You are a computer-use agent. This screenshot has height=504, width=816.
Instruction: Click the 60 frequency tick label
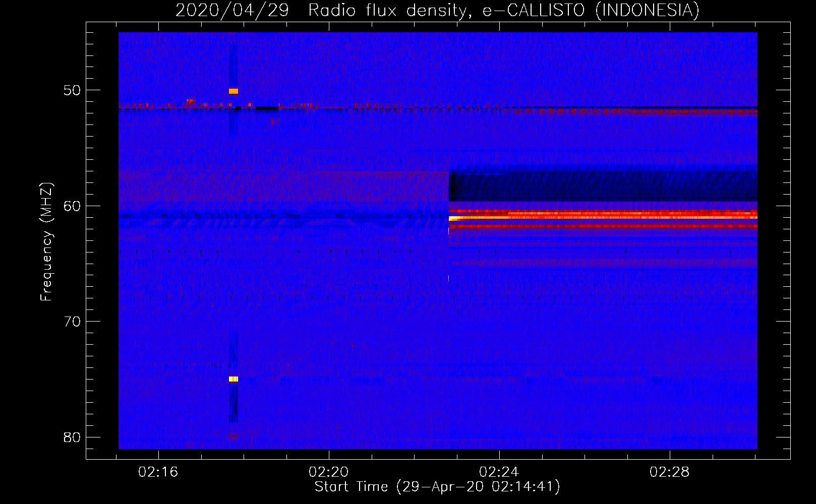pyautogui.click(x=72, y=206)
